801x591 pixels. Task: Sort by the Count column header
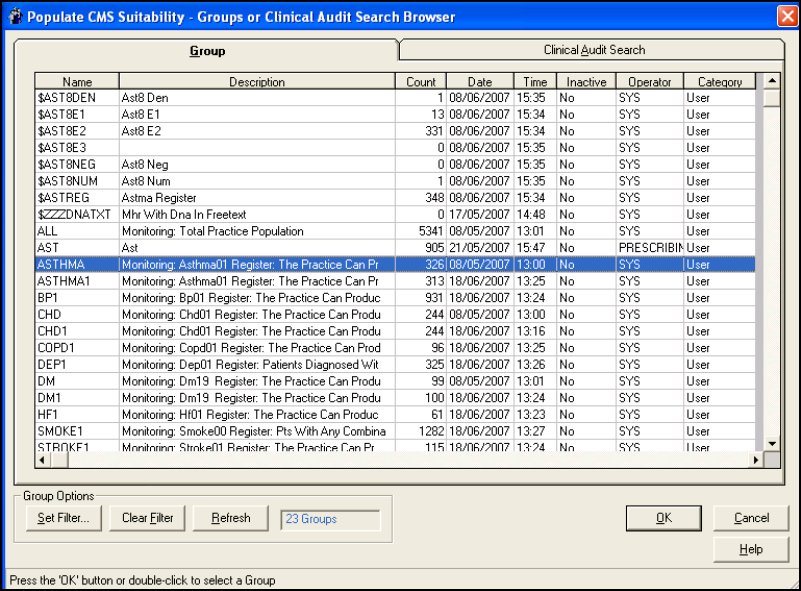coord(421,82)
